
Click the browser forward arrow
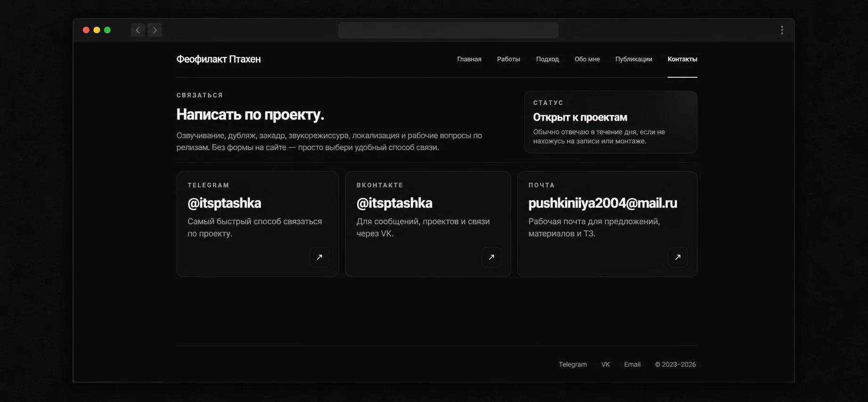[x=155, y=30]
